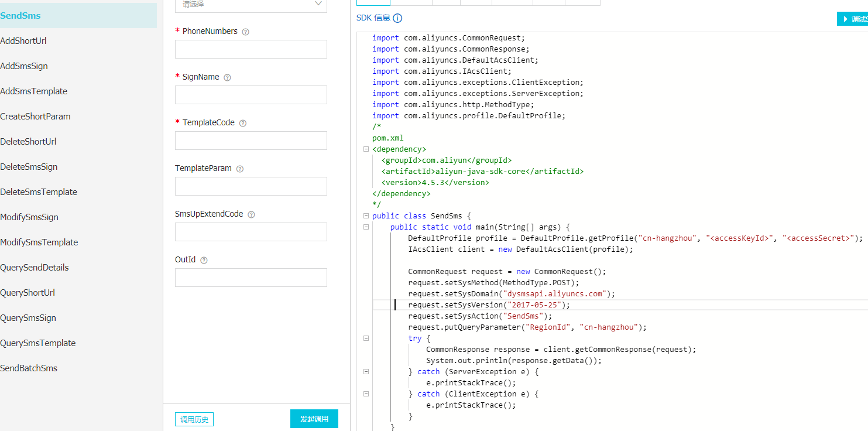
Task: Click the IAcsClient client = new DefaultAcsClient line
Action: point(521,249)
